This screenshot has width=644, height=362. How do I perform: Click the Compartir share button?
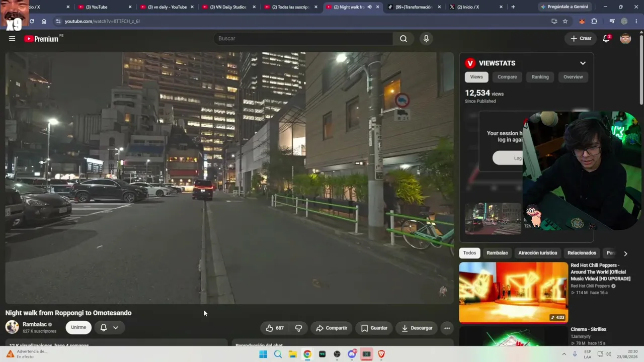pos(332,328)
